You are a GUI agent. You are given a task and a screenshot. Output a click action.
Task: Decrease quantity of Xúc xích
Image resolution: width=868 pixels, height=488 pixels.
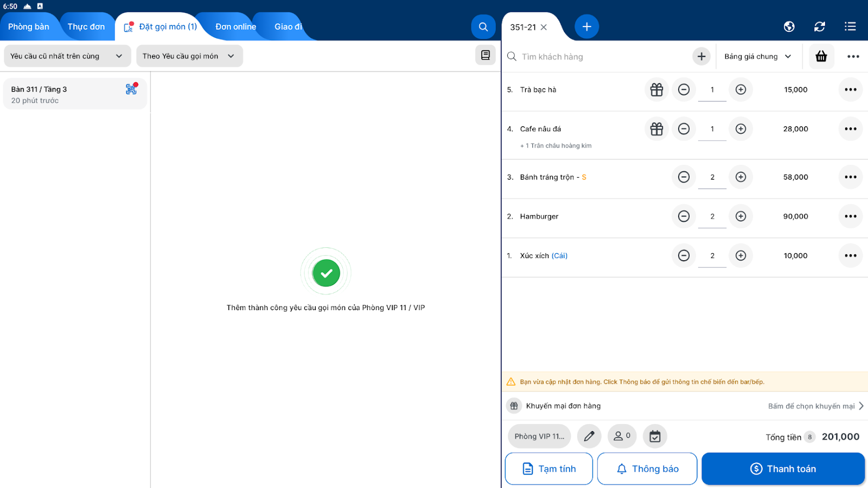[x=684, y=255]
